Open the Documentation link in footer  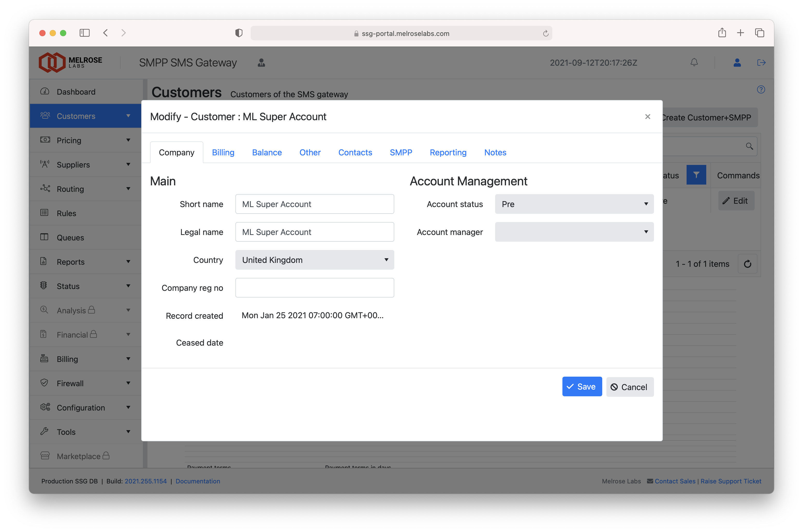[198, 481]
